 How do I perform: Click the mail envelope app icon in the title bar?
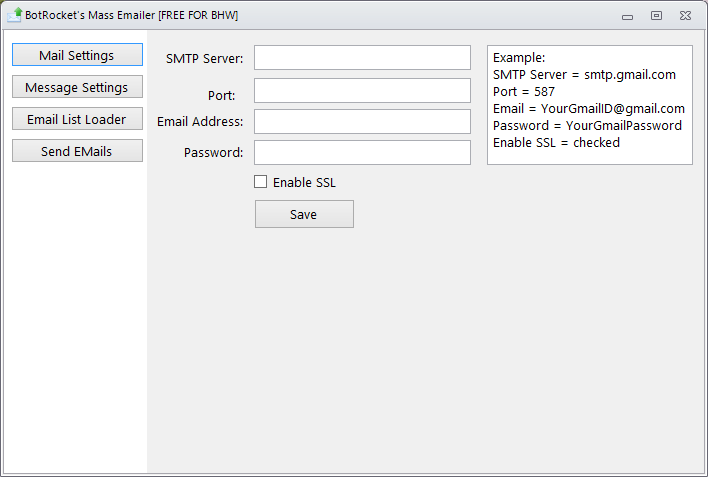[x=14, y=15]
